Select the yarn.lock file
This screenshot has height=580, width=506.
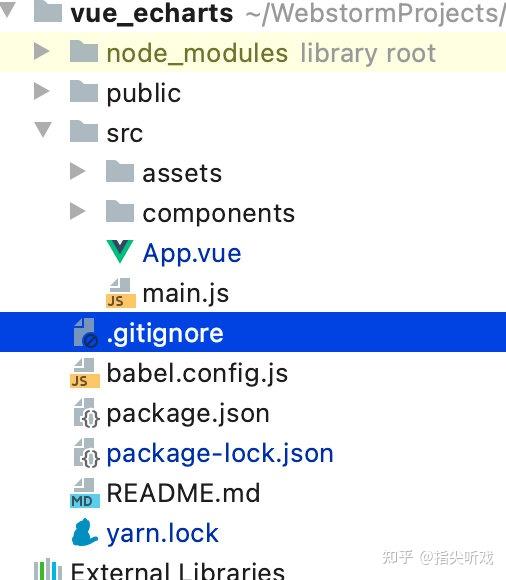pyautogui.click(x=162, y=533)
